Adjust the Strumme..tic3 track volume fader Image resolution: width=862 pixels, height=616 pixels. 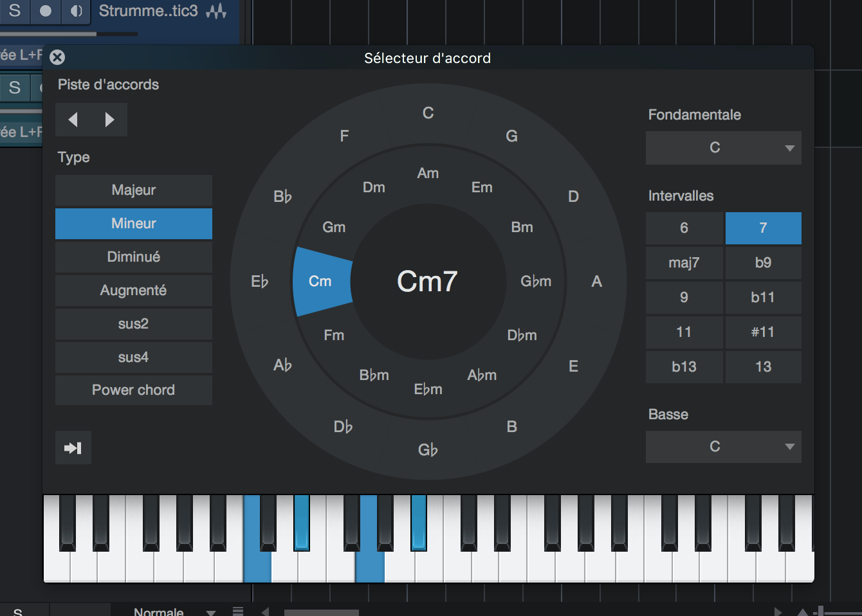pos(69,33)
